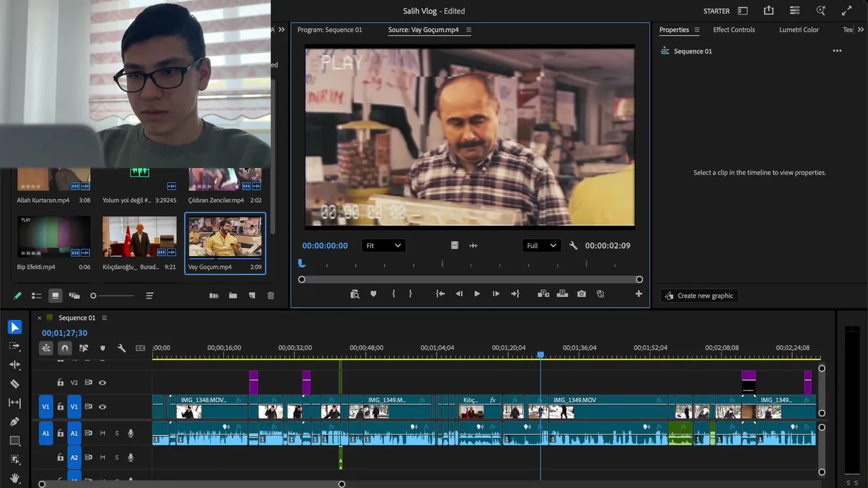Open the Source monitor button editor plus

(x=638, y=294)
